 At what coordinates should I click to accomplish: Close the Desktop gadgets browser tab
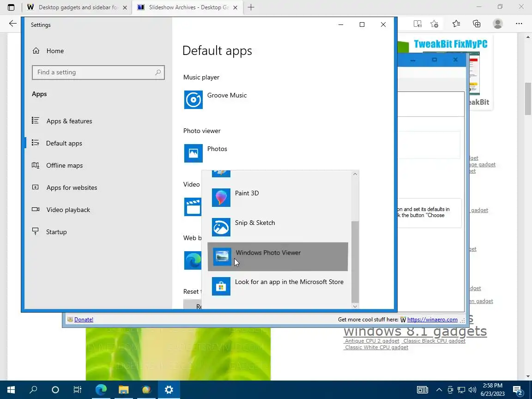tap(125, 7)
